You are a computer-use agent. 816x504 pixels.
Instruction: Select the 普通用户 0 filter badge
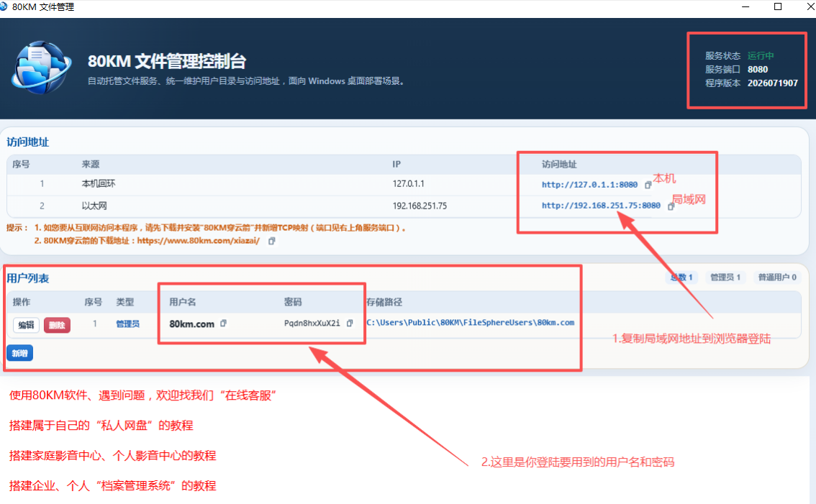point(777,278)
